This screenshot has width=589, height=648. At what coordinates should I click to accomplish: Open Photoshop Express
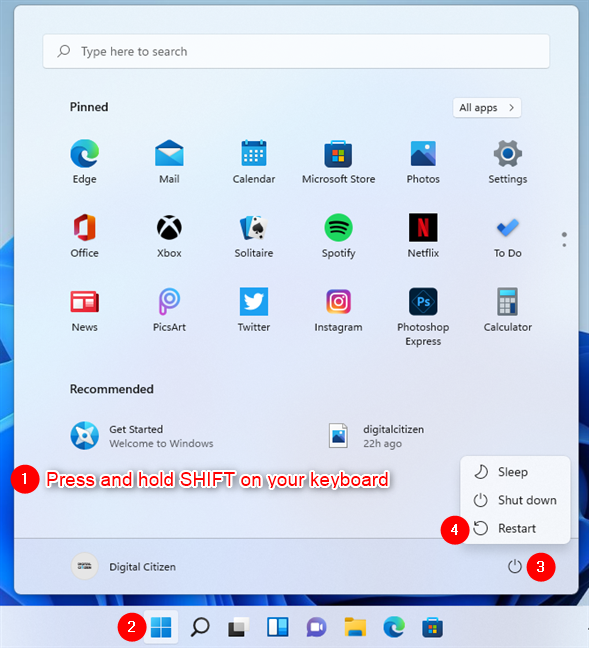pyautogui.click(x=423, y=317)
